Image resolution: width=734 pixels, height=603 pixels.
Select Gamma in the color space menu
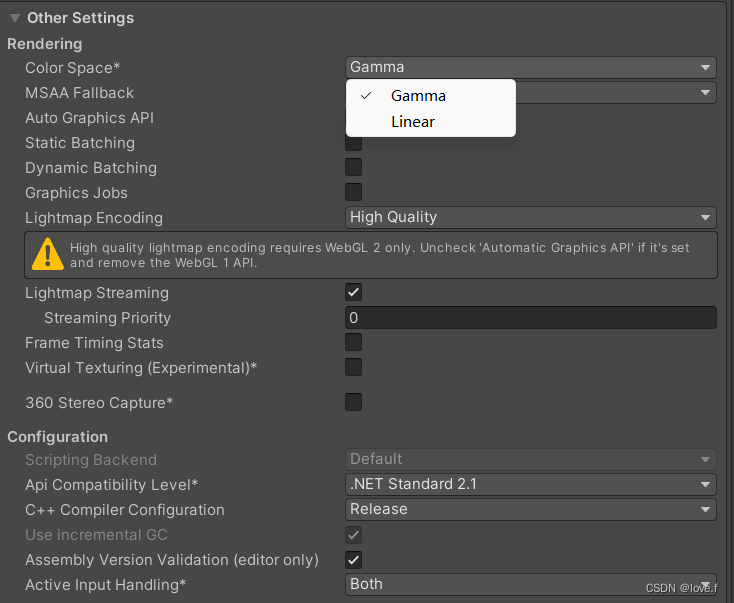point(431,96)
